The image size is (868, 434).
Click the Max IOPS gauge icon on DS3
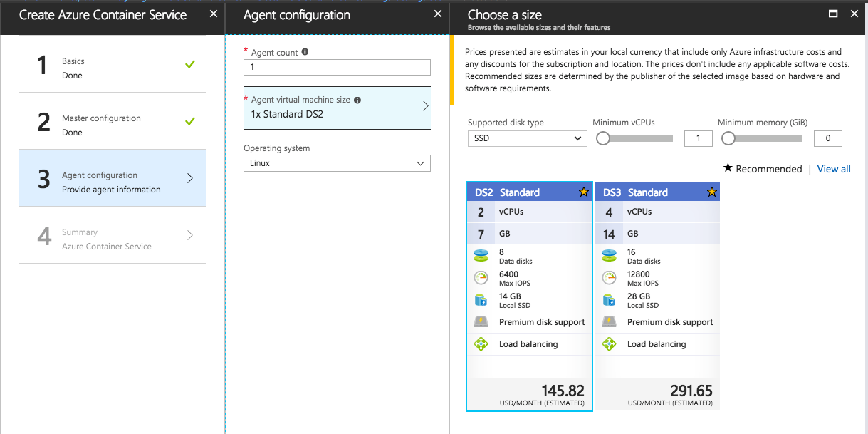point(609,278)
